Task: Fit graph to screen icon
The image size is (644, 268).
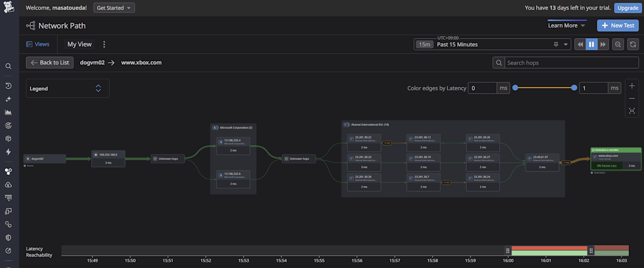Action: click(x=632, y=111)
